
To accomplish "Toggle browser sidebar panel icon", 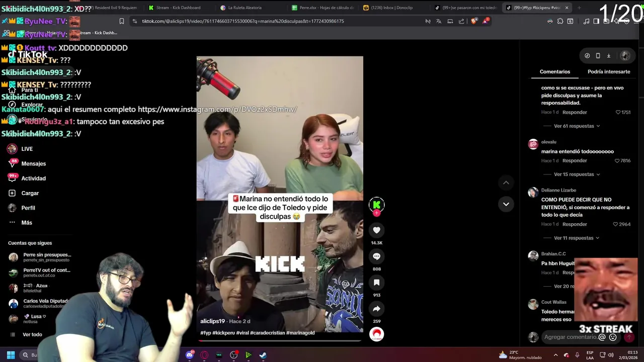I will 596,21.
